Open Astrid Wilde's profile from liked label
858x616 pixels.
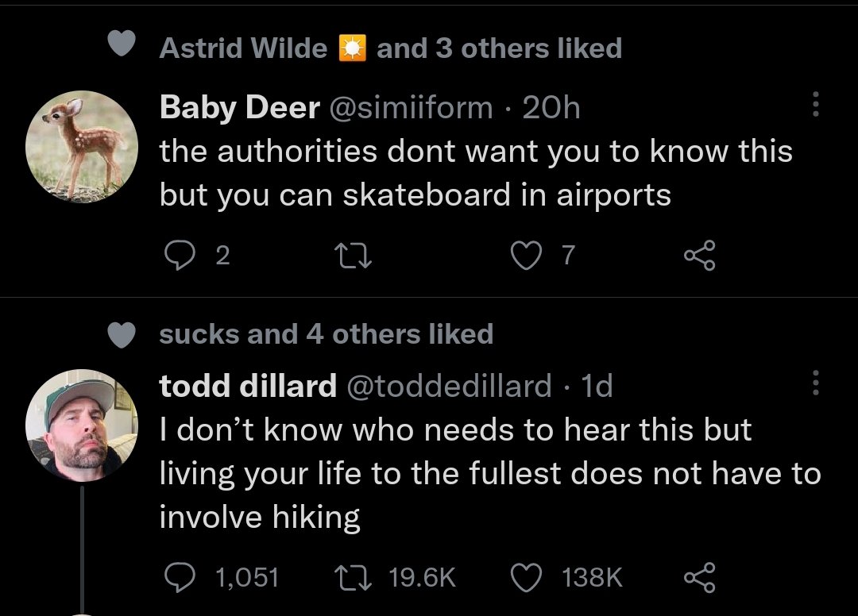point(243,48)
